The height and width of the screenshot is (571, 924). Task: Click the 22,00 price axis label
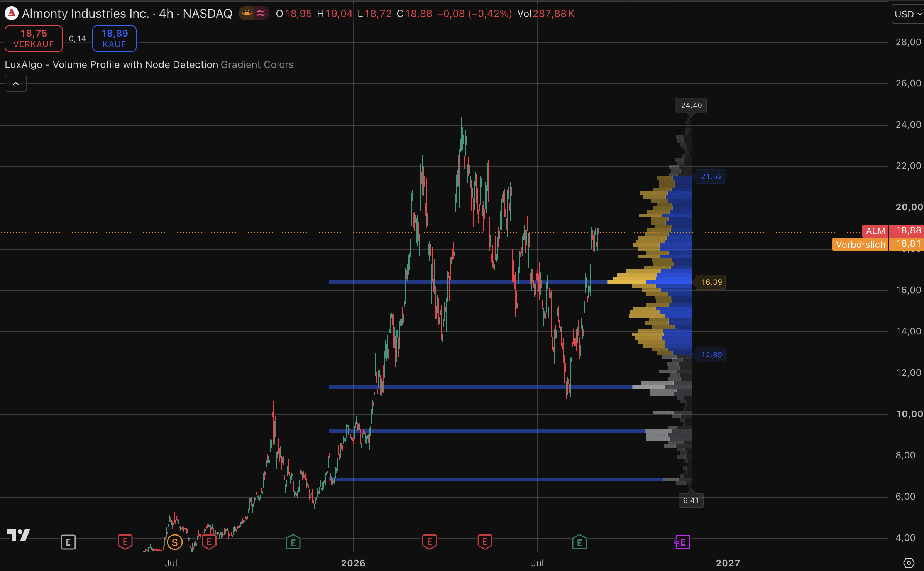click(x=908, y=166)
